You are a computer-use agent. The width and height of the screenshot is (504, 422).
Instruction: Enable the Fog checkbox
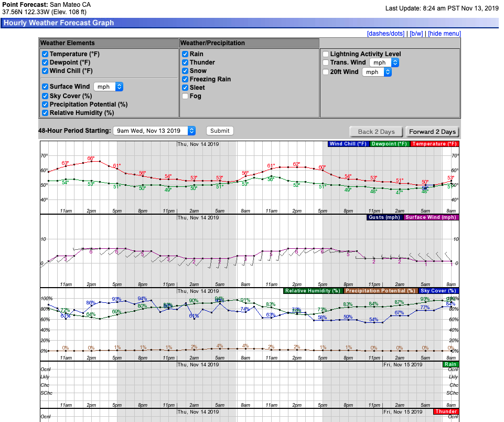(x=185, y=96)
